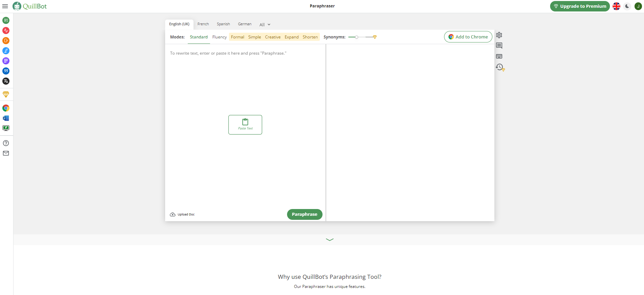644x295 pixels.
Task: Click the output results panel
Action: 410,132
